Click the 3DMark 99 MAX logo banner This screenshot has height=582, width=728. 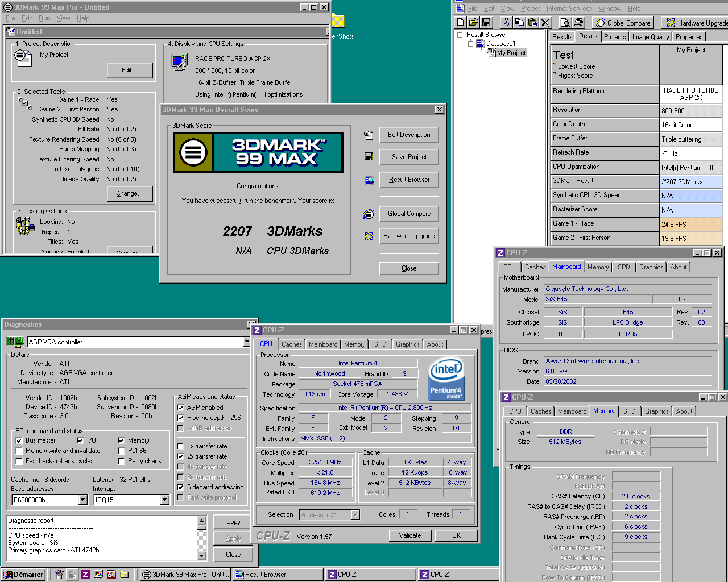pos(258,152)
